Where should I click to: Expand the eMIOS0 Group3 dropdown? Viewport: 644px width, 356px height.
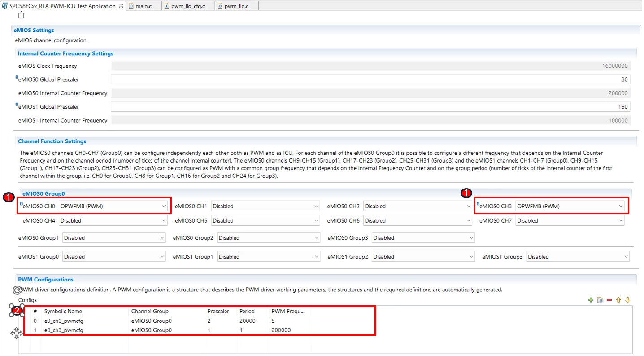click(x=423, y=238)
